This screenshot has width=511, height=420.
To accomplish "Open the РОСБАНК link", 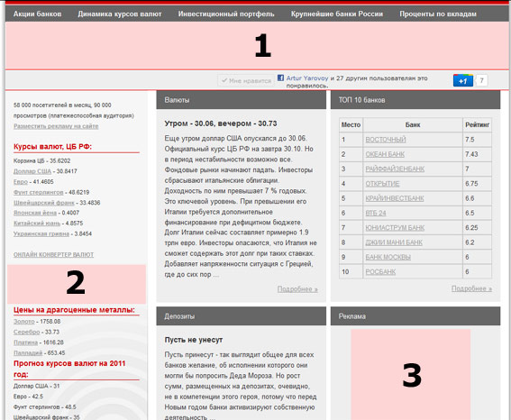I will (380, 271).
